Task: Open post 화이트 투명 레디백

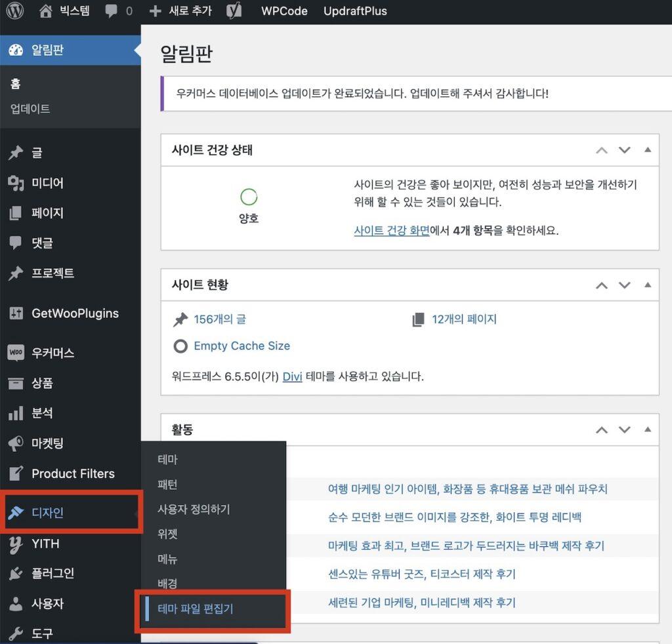Action: coord(455,517)
